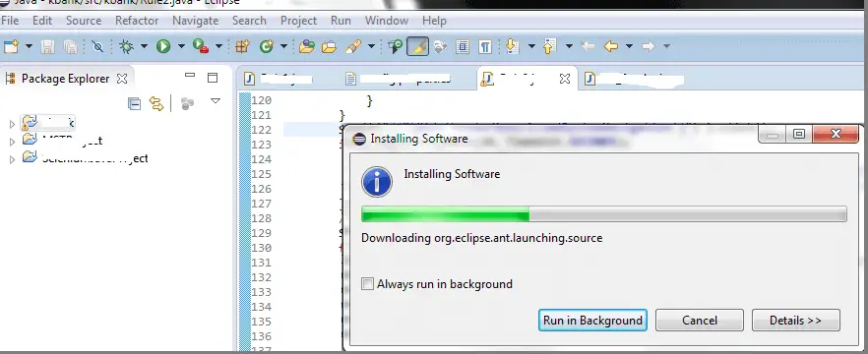Open the Refactor menu

click(x=137, y=21)
